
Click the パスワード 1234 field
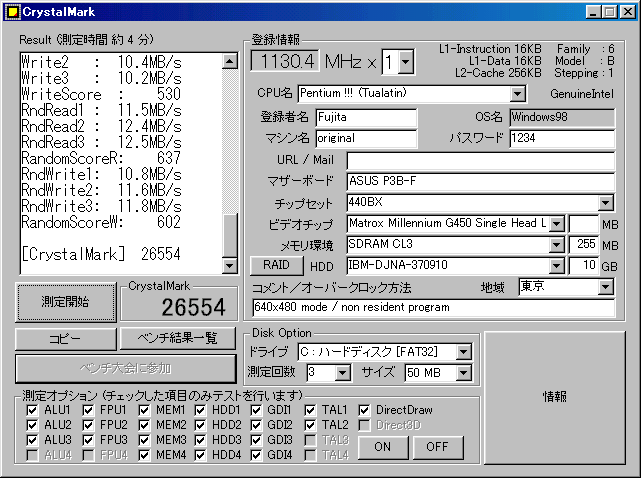point(562,138)
